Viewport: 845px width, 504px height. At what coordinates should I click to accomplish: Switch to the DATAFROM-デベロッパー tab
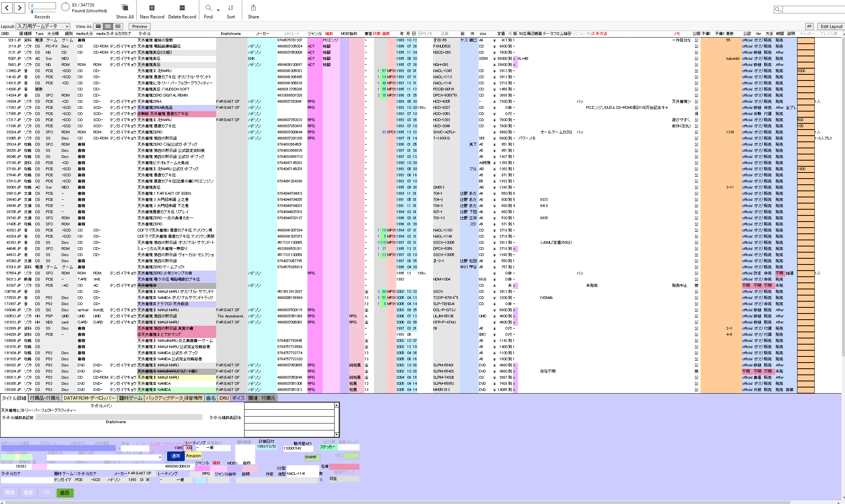click(x=89, y=398)
